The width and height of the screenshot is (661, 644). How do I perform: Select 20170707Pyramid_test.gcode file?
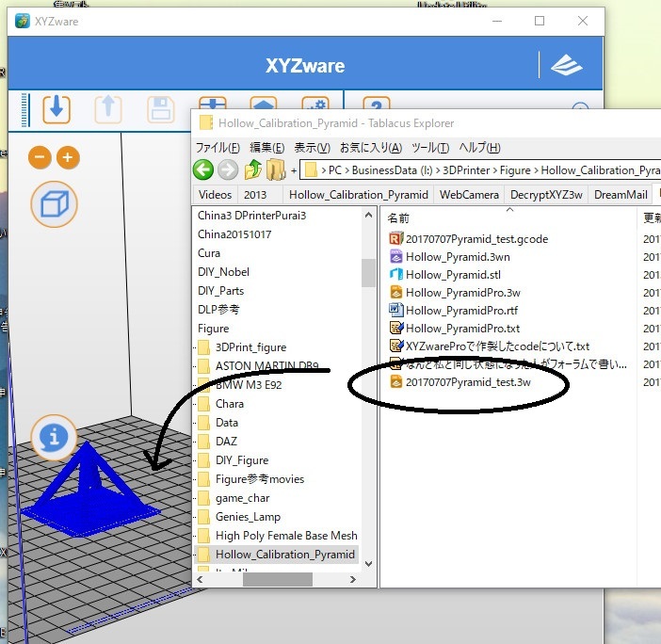[476, 239]
